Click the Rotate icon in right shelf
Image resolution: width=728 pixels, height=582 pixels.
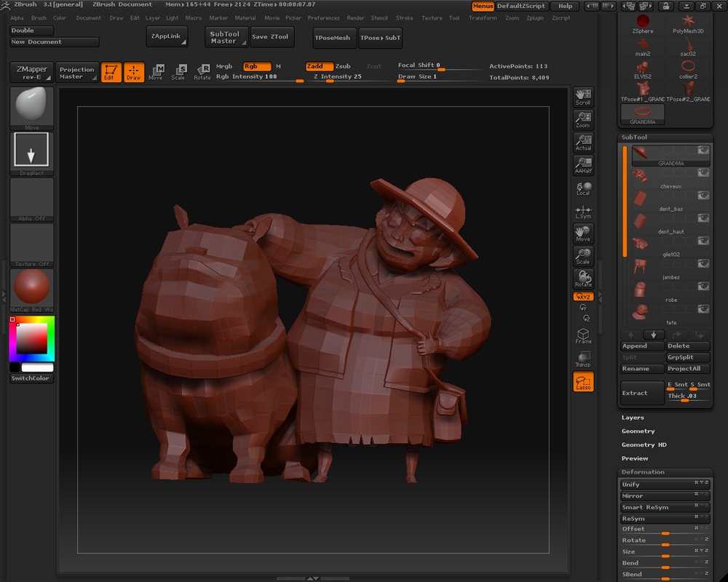[x=583, y=279]
